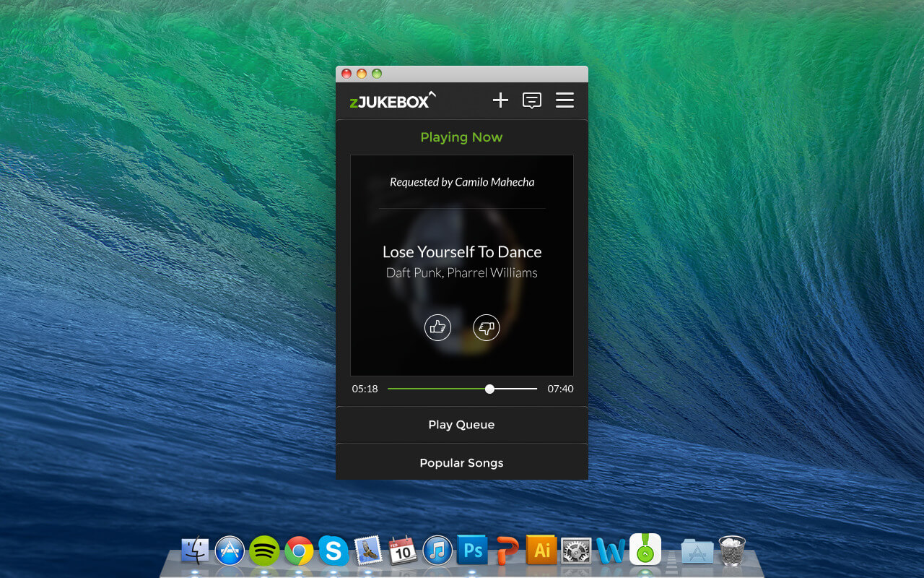Image resolution: width=924 pixels, height=578 pixels.
Task: Click the Lose Yourself To Dance title
Action: tap(461, 252)
